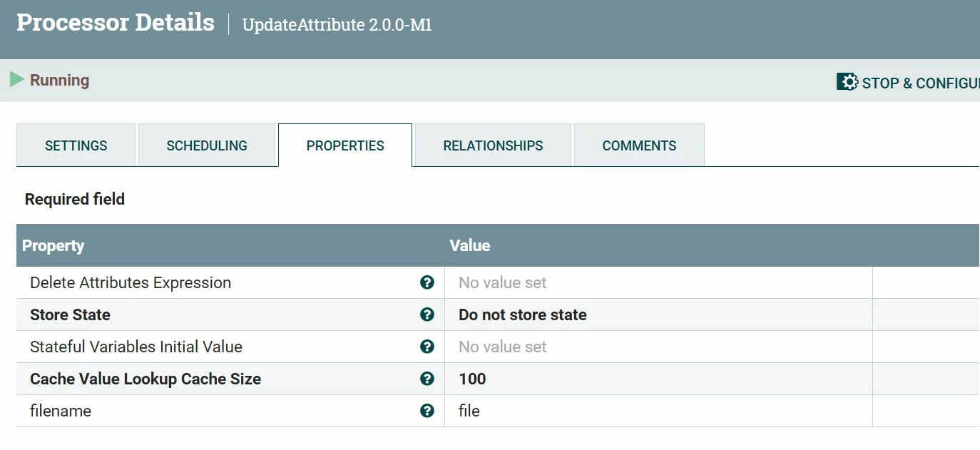Click help icon next to Store State
The image size is (980, 450).
coord(427,315)
